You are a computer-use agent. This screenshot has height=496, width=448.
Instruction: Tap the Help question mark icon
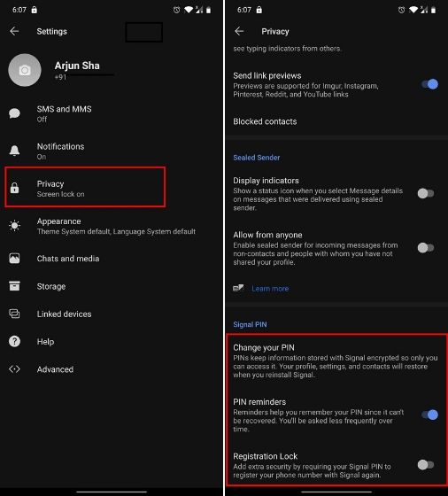(14, 341)
